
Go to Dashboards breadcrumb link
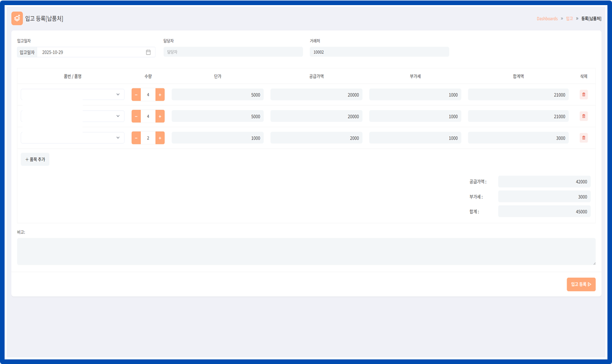(547, 19)
